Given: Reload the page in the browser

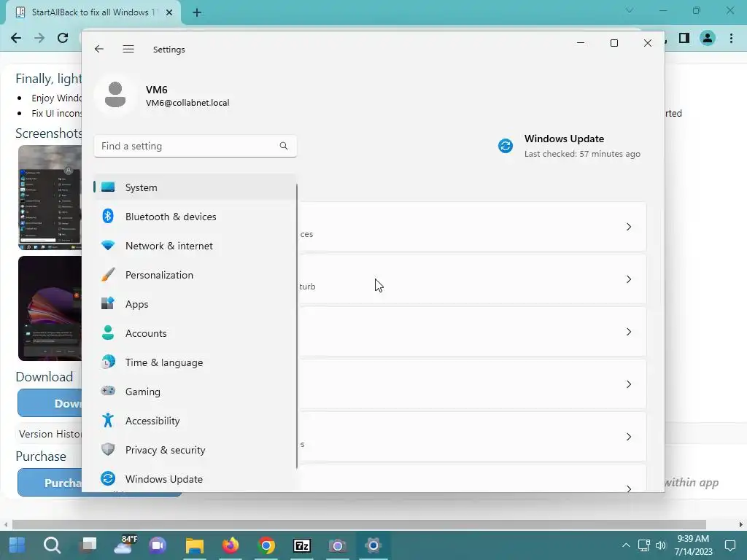Looking at the screenshot, I should click(x=63, y=38).
